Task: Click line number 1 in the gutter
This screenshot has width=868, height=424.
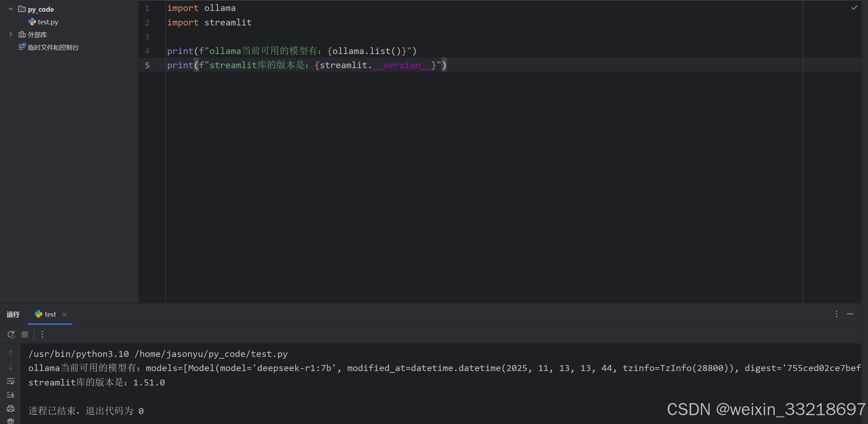Action: (x=147, y=8)
